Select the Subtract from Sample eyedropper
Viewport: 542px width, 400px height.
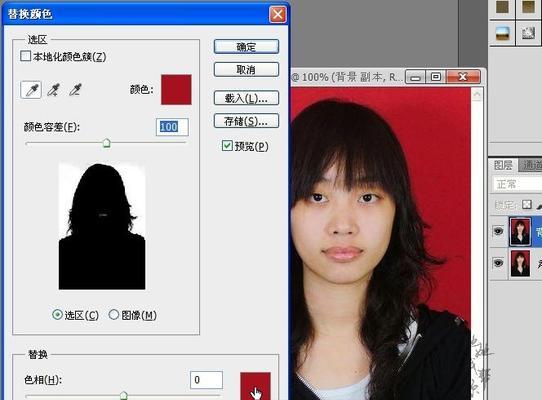click(x=75, y=90)
